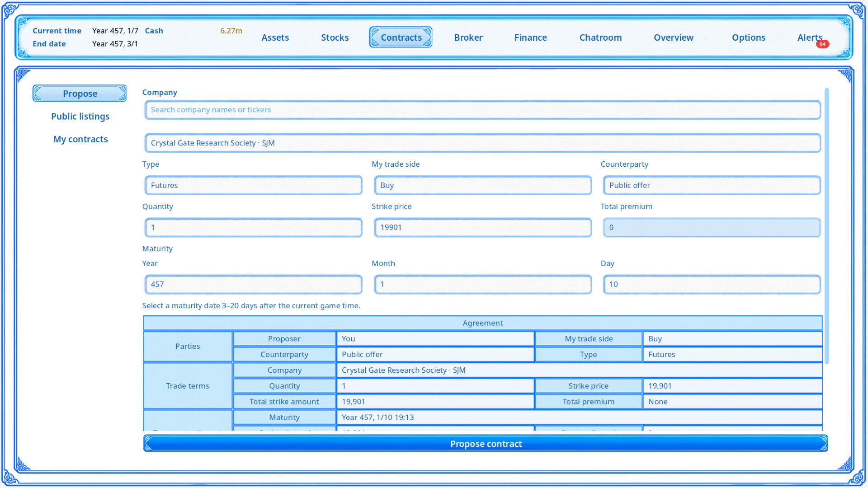
Task: Open the Stocks tab
Action: point(335,38)
